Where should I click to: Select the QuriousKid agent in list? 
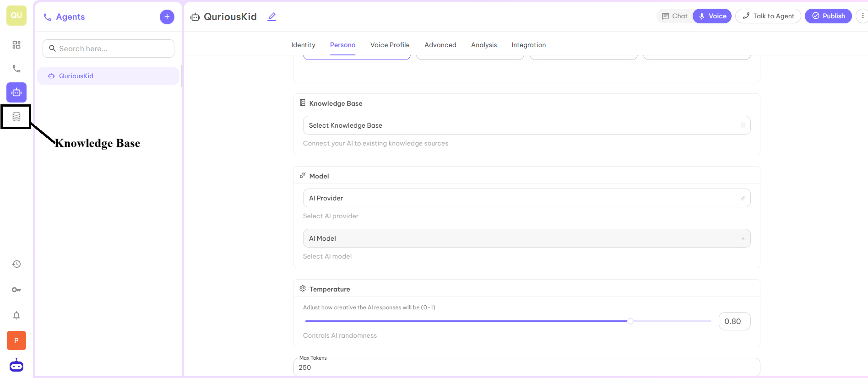pos(108,76)
